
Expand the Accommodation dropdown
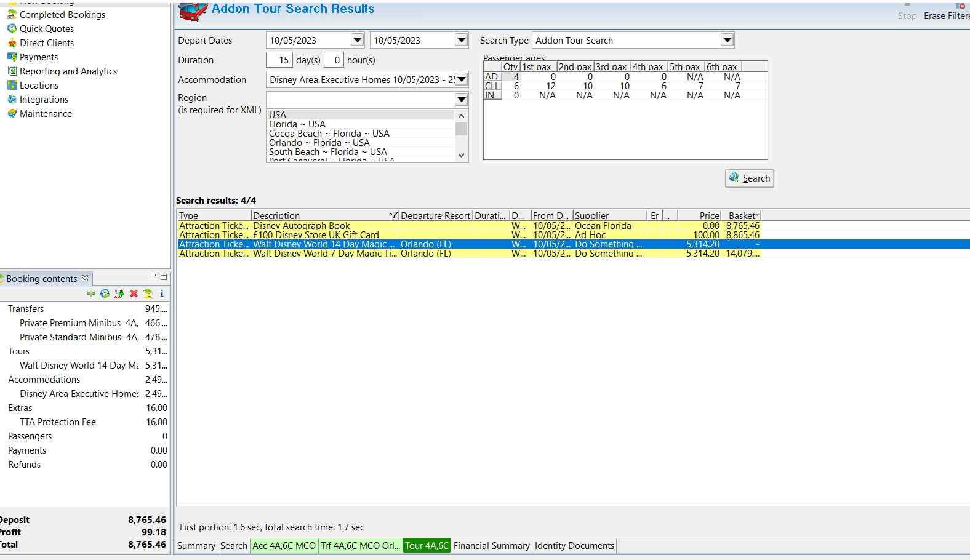tap(461, 79)
